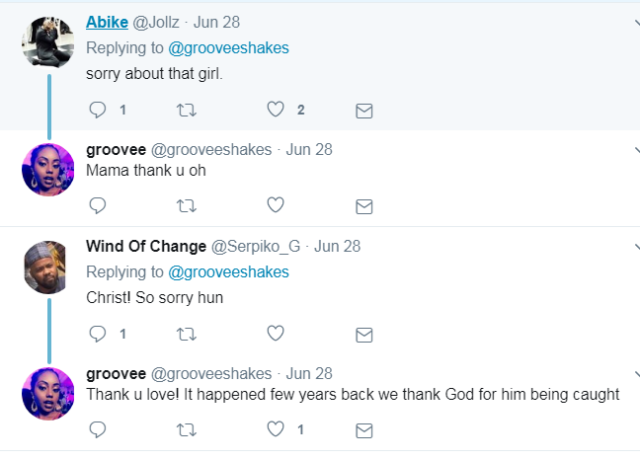The image size is (640, 460).
Task: Open more options for Abike's tweet
Action: click(x=636, y=23)
